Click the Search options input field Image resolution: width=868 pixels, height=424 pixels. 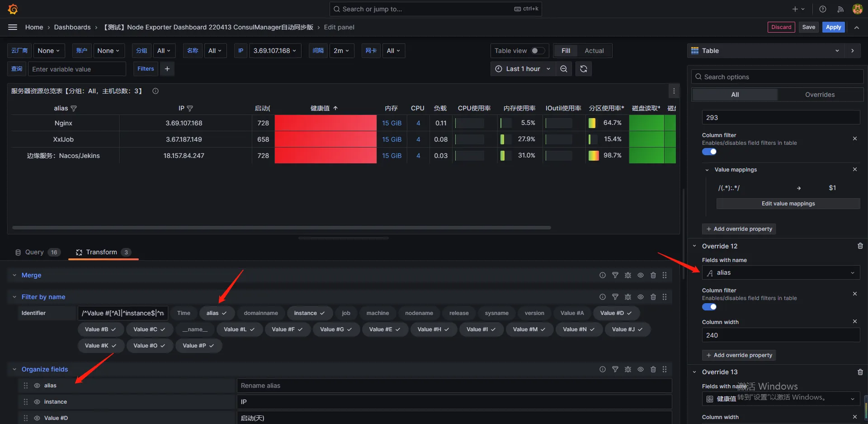[777, 77]
